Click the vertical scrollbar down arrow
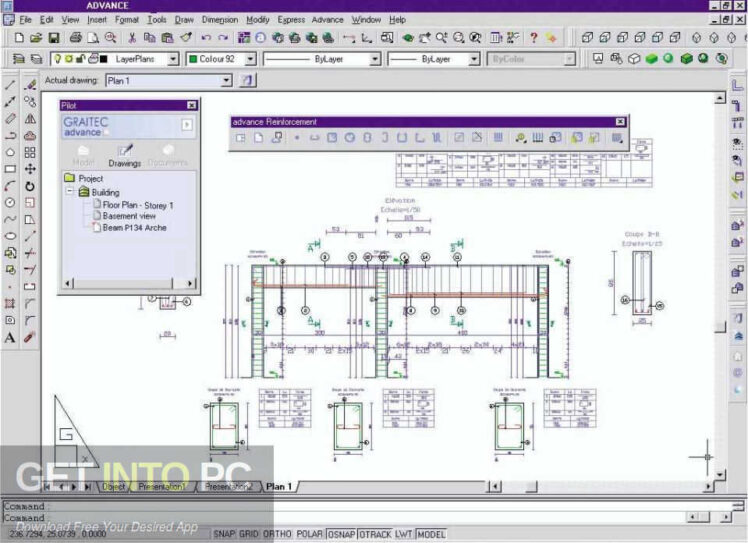 (720, 474)
